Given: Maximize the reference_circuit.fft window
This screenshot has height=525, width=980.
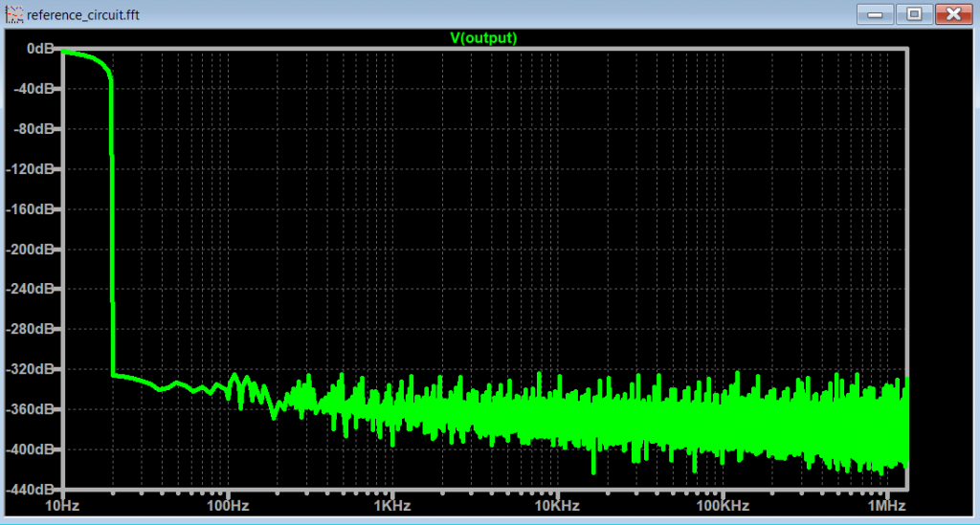Looking at the screenshot, I should pos(914,13).
